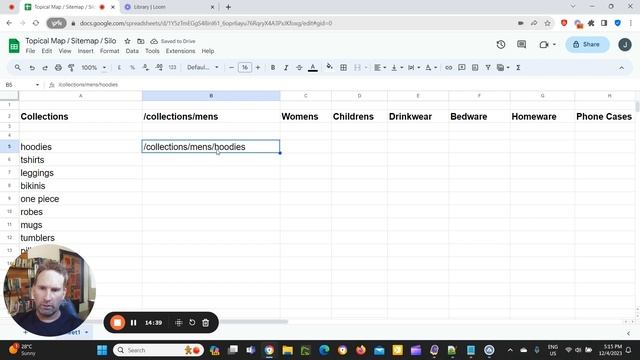Open the Help menu

point(208,51)
